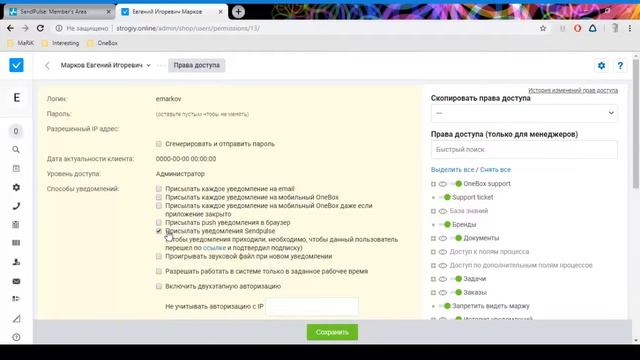Expand 'Заказы' permissions group

tap(433, 293)
